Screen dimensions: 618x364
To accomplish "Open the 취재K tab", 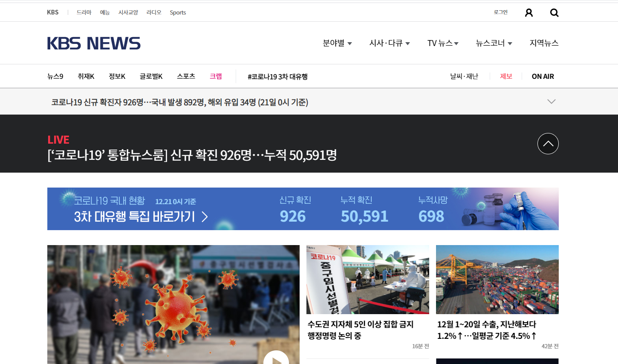I will point(86,76).
